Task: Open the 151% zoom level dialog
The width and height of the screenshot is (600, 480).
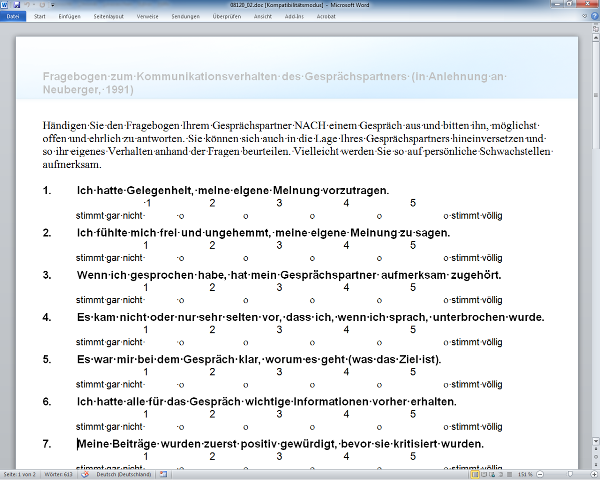Action: [527, 474]
